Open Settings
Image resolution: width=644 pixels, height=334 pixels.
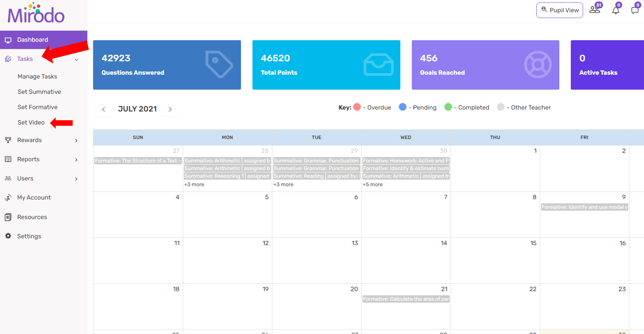click(29, 236)
